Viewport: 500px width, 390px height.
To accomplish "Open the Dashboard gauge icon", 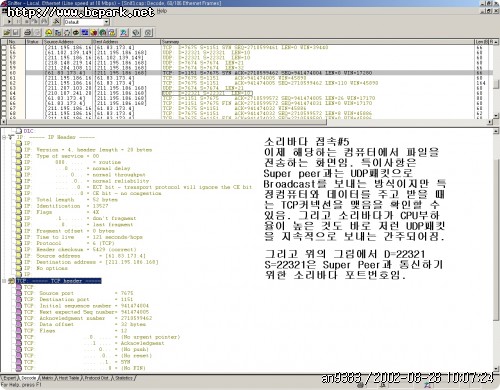I will (49, 32).
